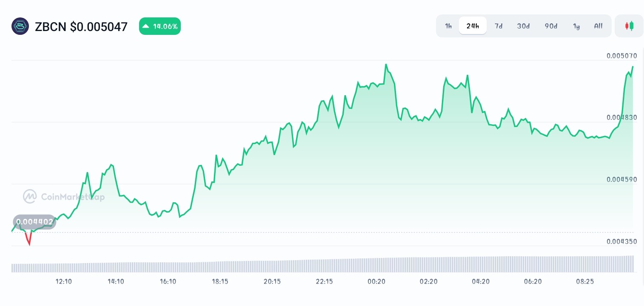Click the 30d range button
The height and width of the screenshot is (306, 644).
pos(523,26)
